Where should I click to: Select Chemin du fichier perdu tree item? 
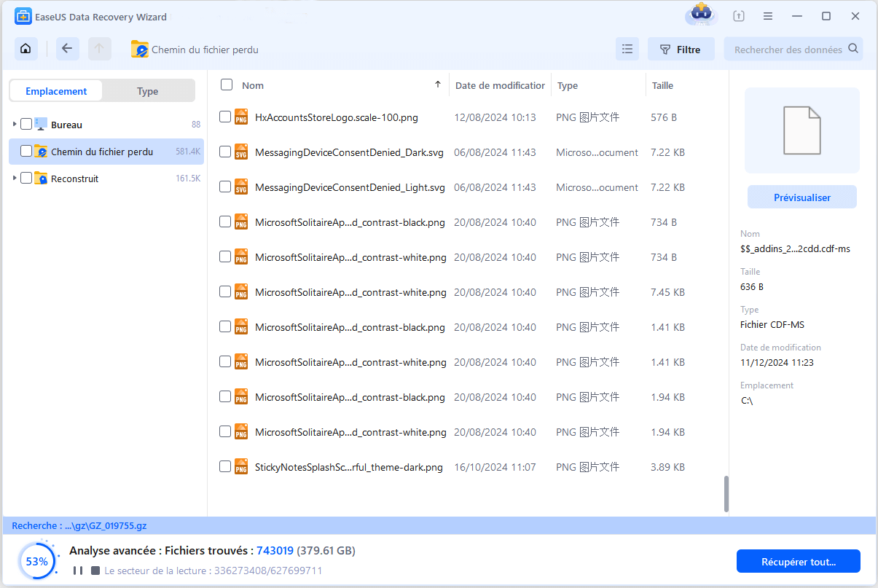point(106,152)
